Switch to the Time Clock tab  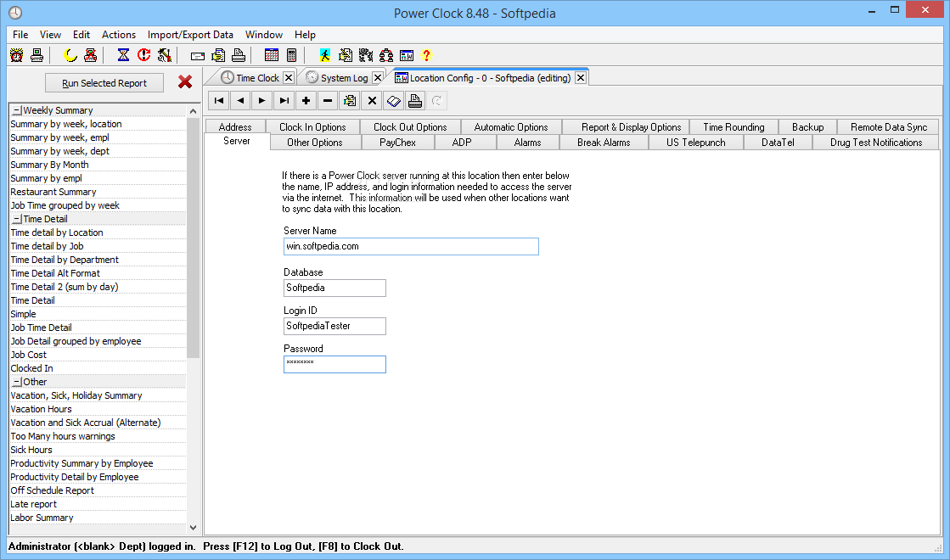[257, 78]
